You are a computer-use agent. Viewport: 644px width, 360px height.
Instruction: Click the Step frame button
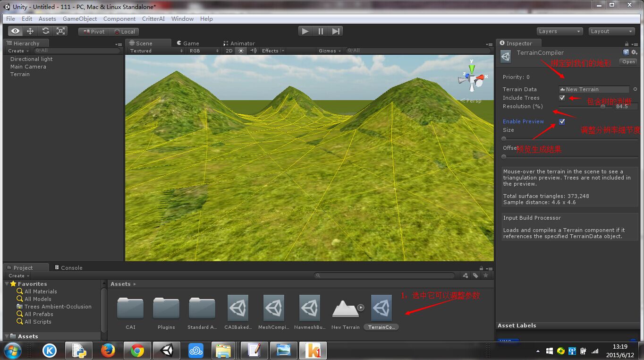click(336, 31)
